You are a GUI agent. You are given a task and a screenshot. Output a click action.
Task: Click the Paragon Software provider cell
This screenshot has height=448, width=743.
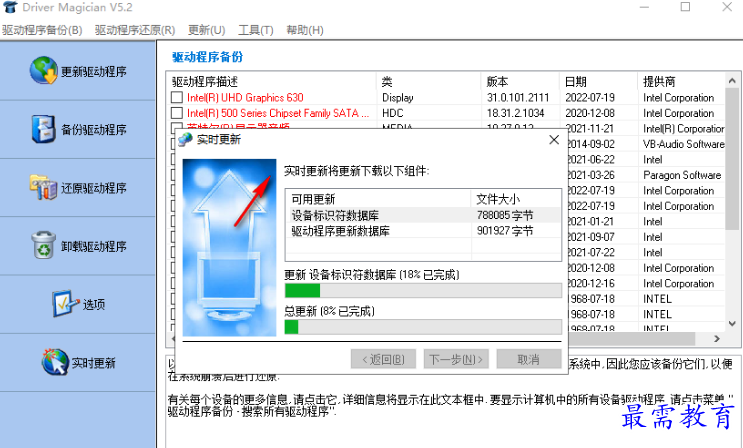[682, 175]
